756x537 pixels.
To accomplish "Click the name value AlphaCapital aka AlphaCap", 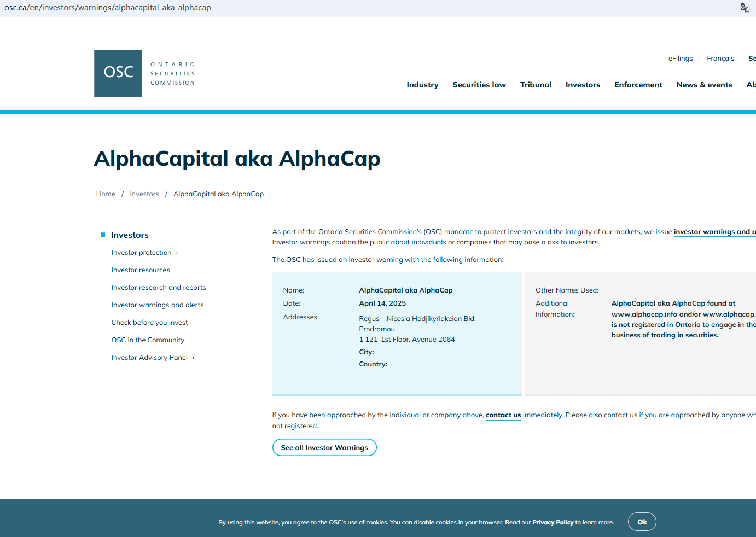I will pyautogui.click(x=406, y=290).
